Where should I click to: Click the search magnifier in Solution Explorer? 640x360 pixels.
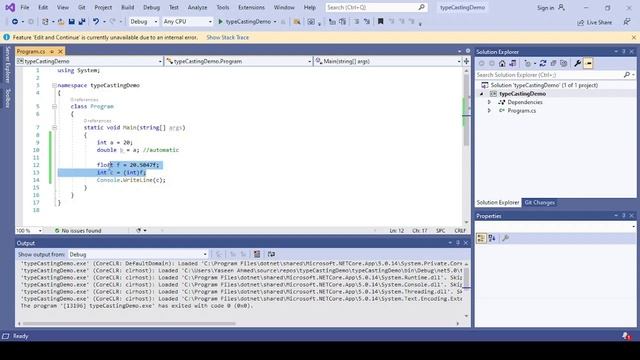[x=627, y=75]
